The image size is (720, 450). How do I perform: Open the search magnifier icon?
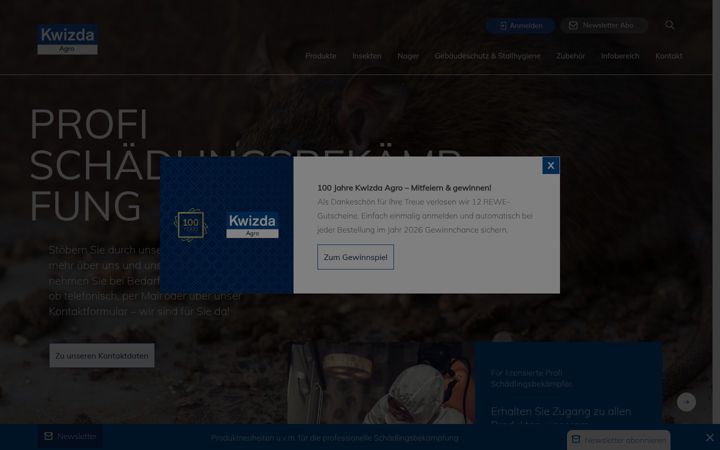669,25
